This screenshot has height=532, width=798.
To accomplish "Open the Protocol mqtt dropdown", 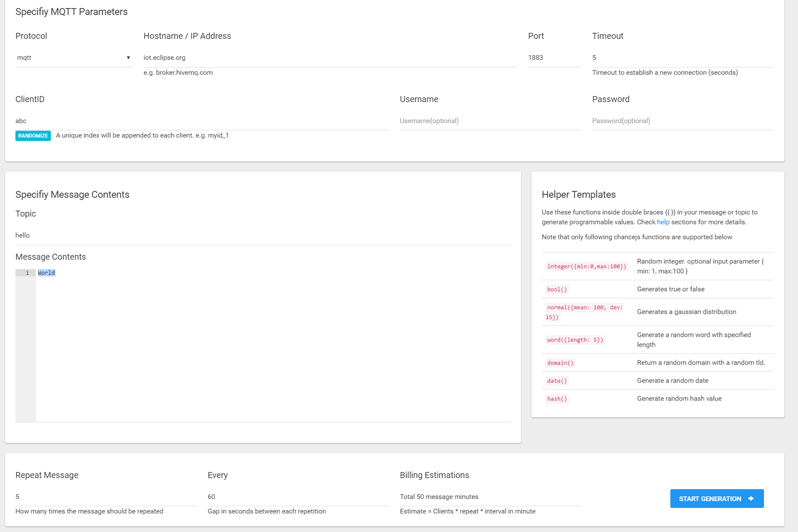I will 74,58.
